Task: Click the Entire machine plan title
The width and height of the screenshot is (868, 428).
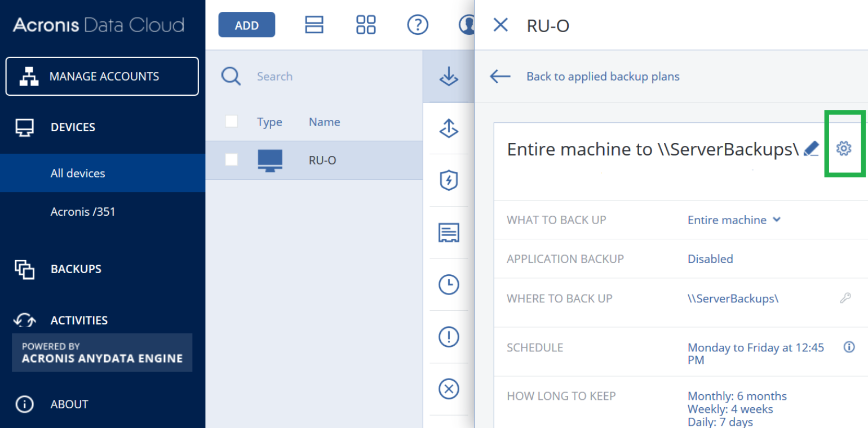Action: point(653,149)
